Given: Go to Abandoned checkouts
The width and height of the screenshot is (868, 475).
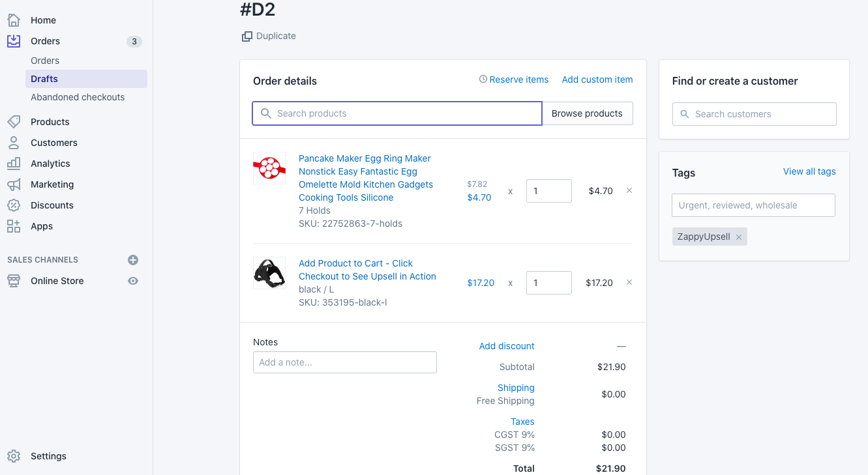Looking at the screenshot, I should pyautogui.click(x=78, y=97).
